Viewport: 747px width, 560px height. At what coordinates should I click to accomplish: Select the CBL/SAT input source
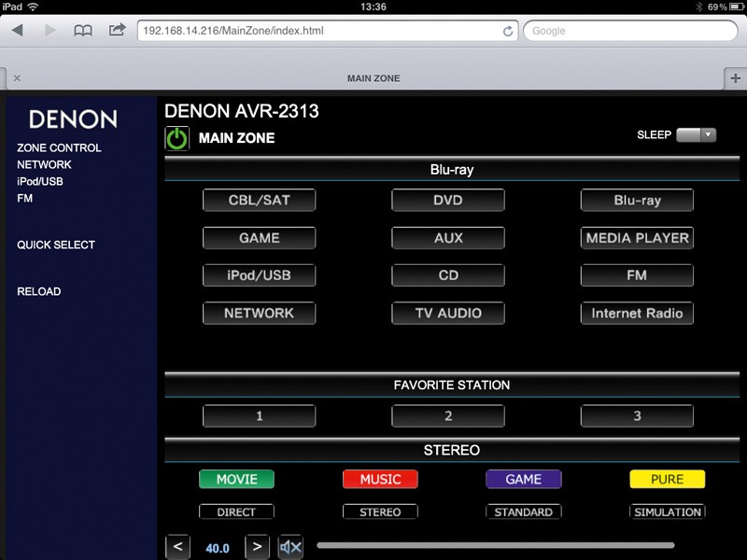260,200
